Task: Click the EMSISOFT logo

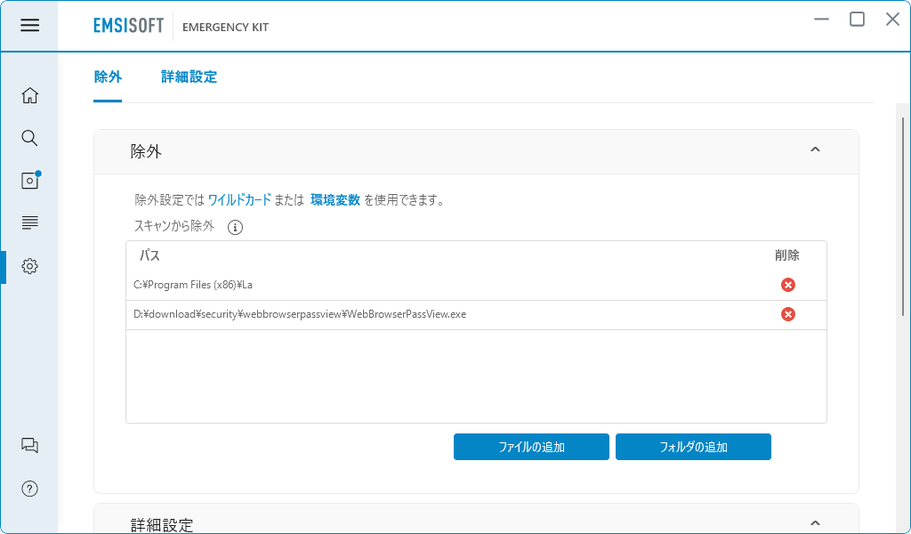Action: pyautogui.click(x=128, y=26)
